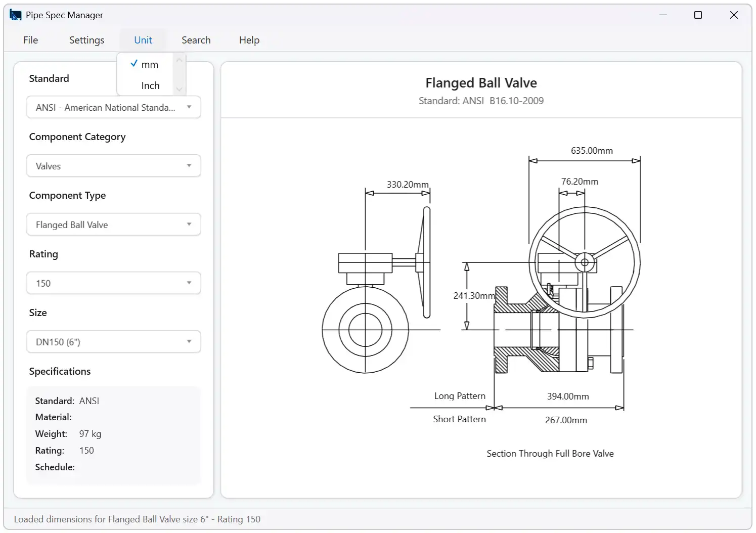Click the valve handwheel in section drawing

pyautogui.click(x=585, y=262)
